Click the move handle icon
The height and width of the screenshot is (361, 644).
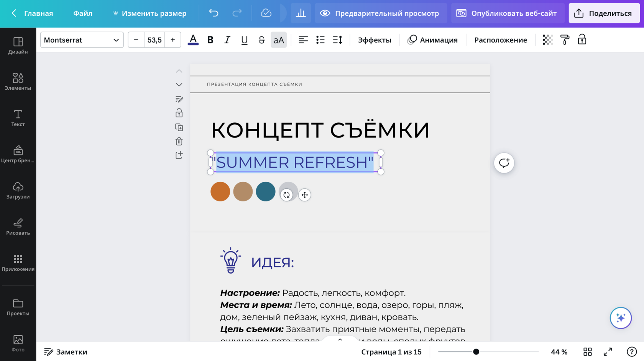tap(305, 195)
